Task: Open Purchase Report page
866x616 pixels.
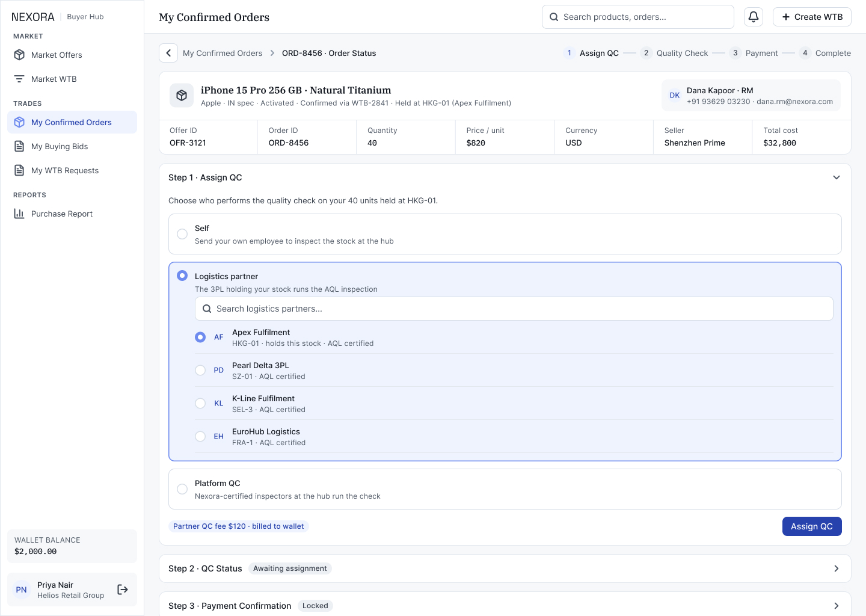Action: pyautogui.click(x=72, y=214)
